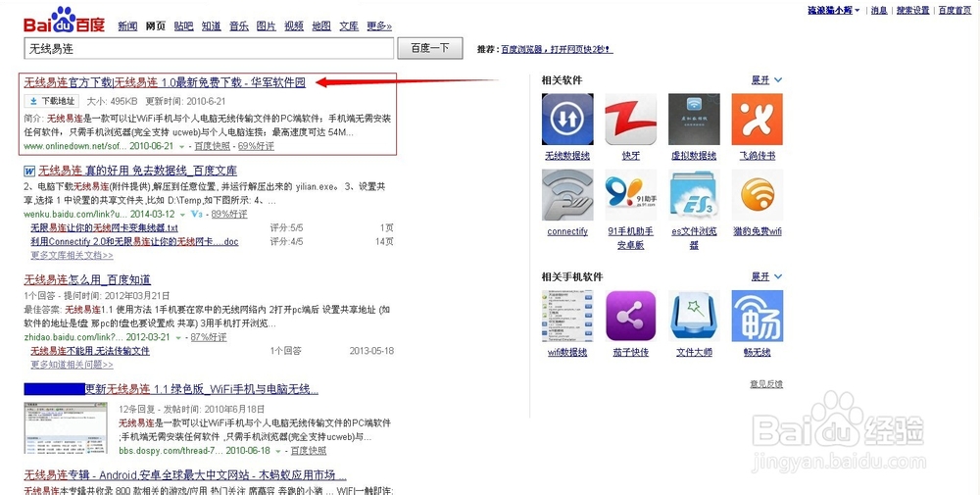The height and width of the screenshot is (495, 980).
Task: Switch to the 图片 tab
Action: (x=267, y=26)
